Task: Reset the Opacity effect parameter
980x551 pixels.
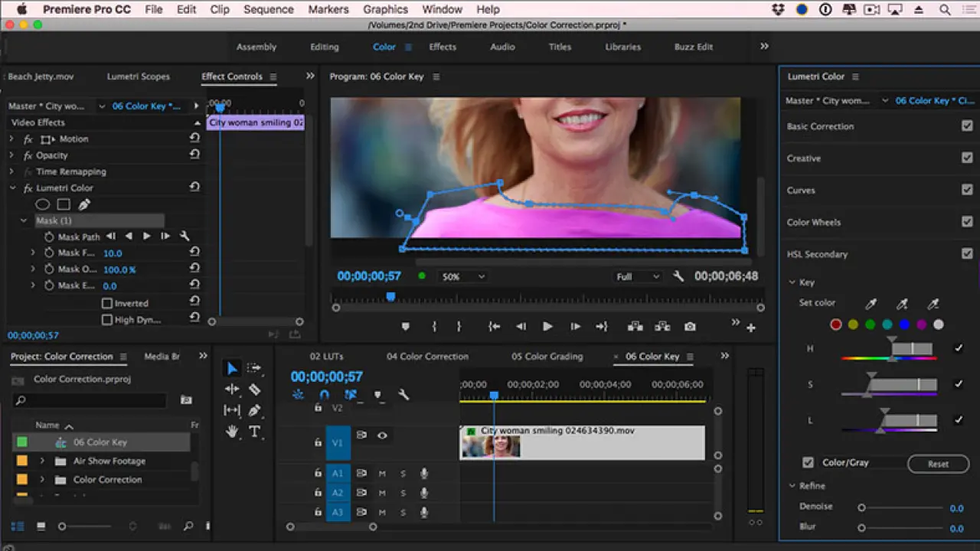Action: (x=194, y=155)
